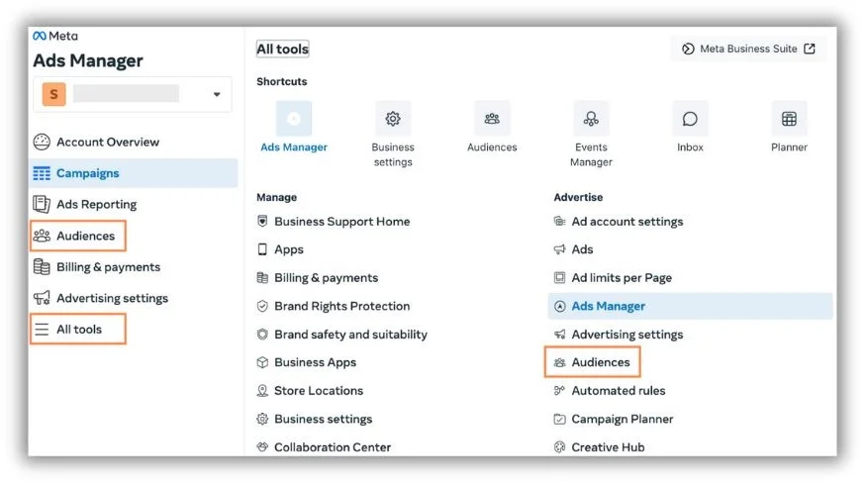Open Billing & payments under Manage
Image resolution: width=868 pixels, height=485 pixels.
coord(326,278)
